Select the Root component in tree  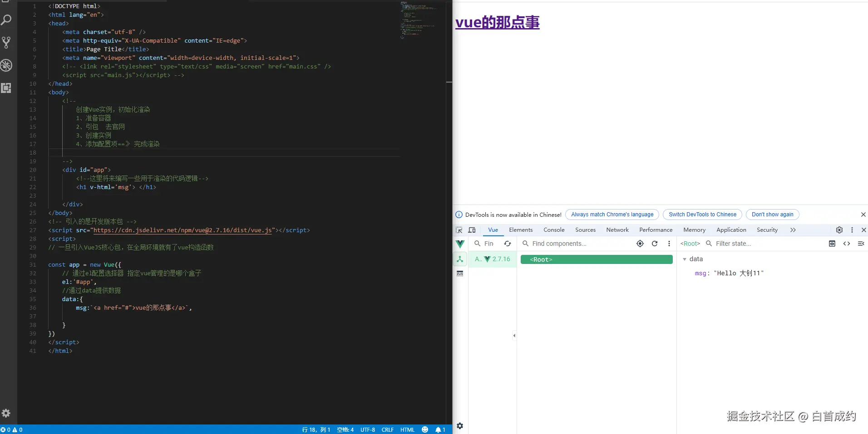[x=596, y=259]
